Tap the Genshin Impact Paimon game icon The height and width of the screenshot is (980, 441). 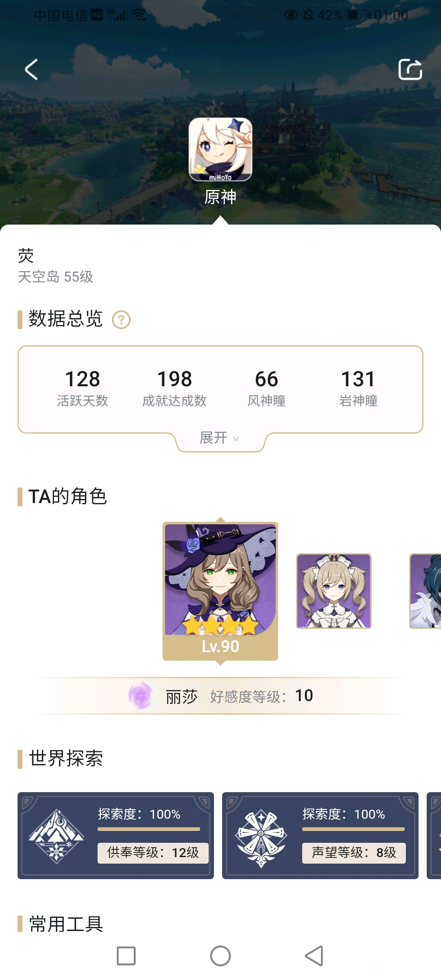pos(220,149)
